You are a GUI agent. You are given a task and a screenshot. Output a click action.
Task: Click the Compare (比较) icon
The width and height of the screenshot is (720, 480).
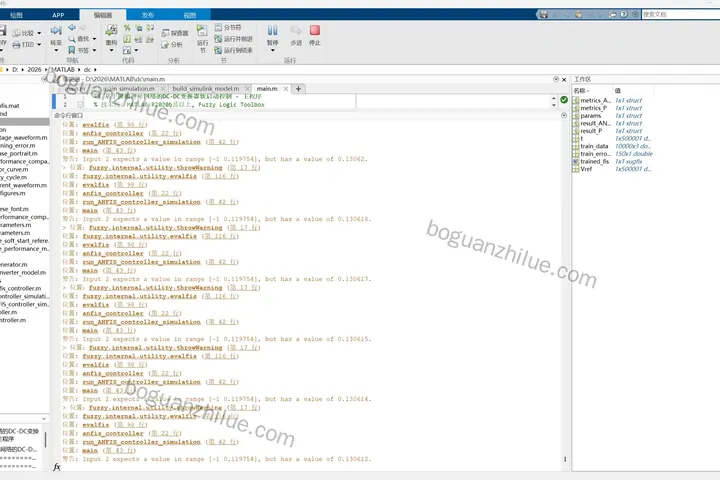coord(17,33)
